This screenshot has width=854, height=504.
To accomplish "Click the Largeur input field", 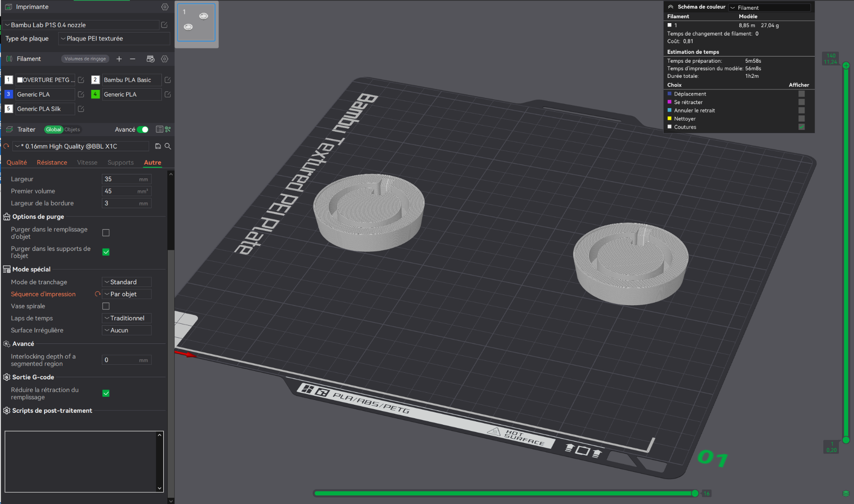I will (127, 179).
